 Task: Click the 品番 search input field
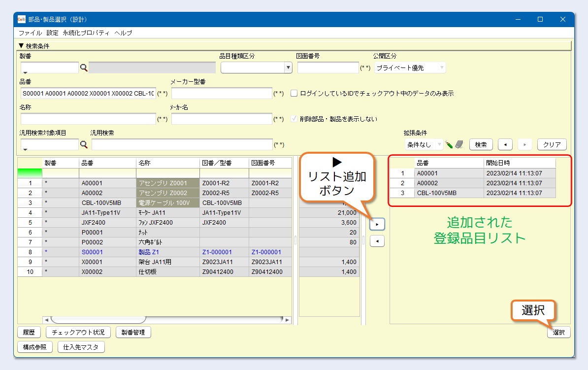pyautogui.click(x=88, y=94)
